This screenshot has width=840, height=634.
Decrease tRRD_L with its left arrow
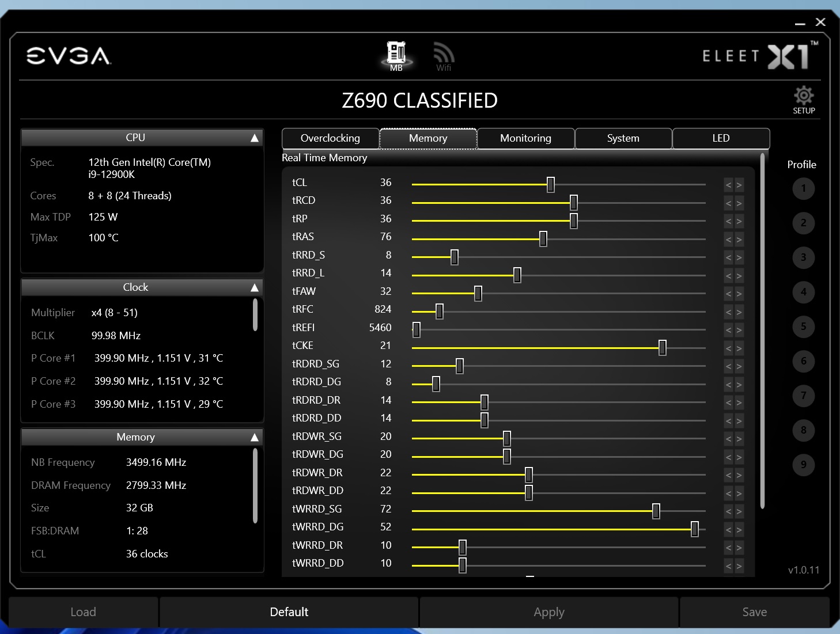729,276
